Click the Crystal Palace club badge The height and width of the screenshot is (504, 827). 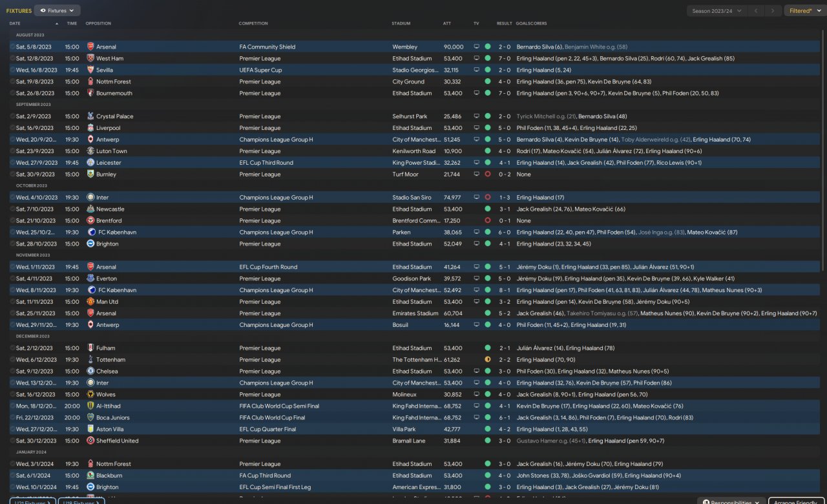[x=90, y=117]
